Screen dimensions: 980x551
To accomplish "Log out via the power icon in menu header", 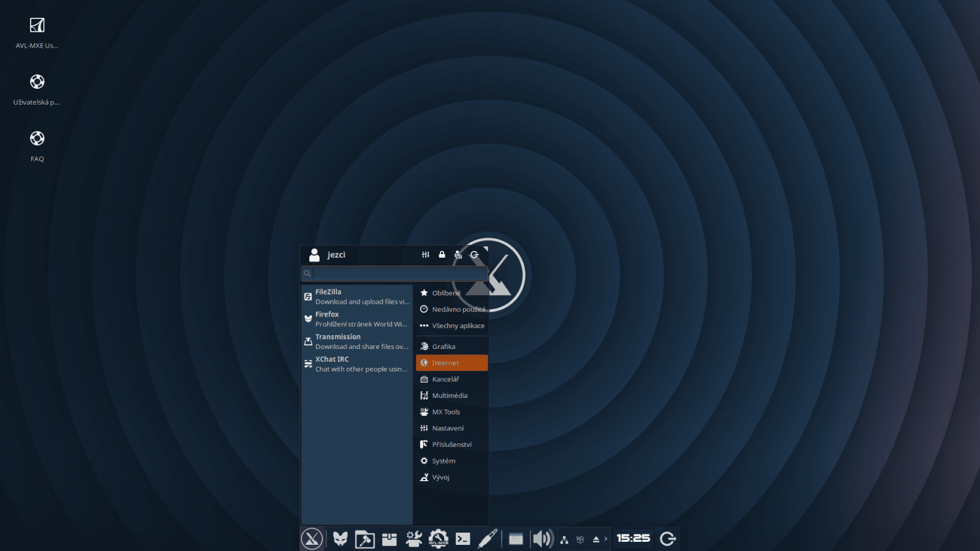I will tap(475, 254).
